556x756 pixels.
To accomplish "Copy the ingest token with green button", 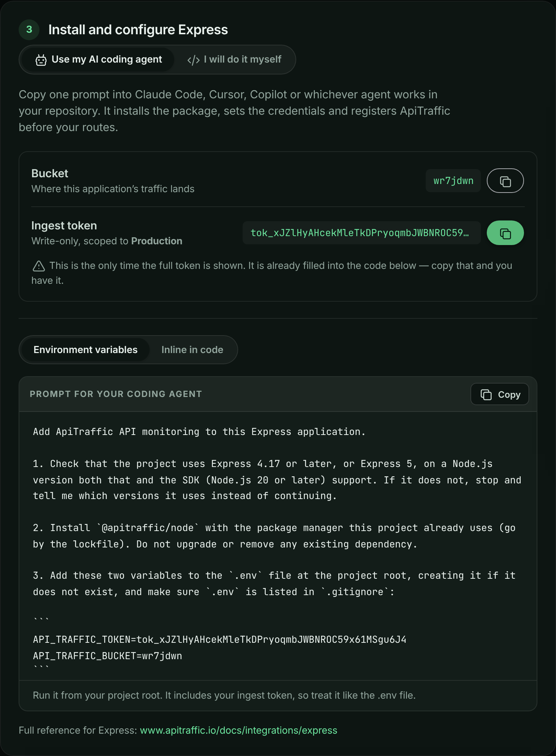I will tap(505, 233).
